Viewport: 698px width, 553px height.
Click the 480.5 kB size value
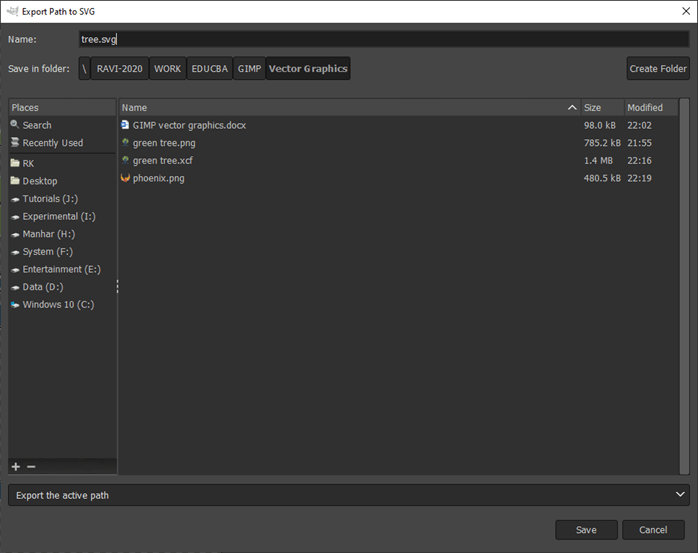click(602, 178)
